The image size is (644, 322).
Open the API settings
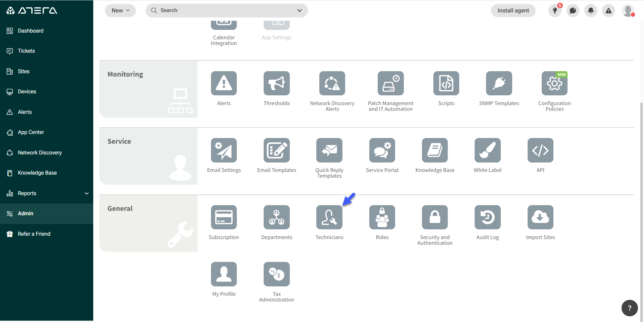pyautogui.click(x=540, y=150)
